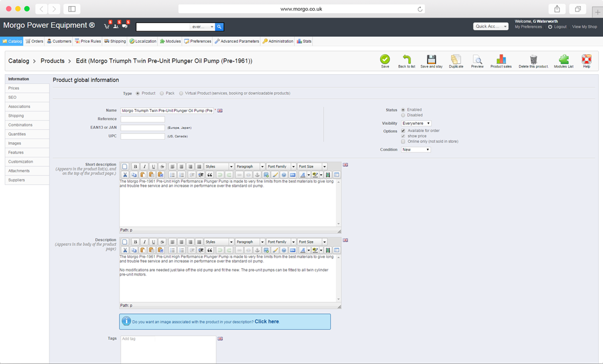The width and height of the screenshot is (603, 364).
Task: Click the blue search magnifier button
Action: click(219, 27)
